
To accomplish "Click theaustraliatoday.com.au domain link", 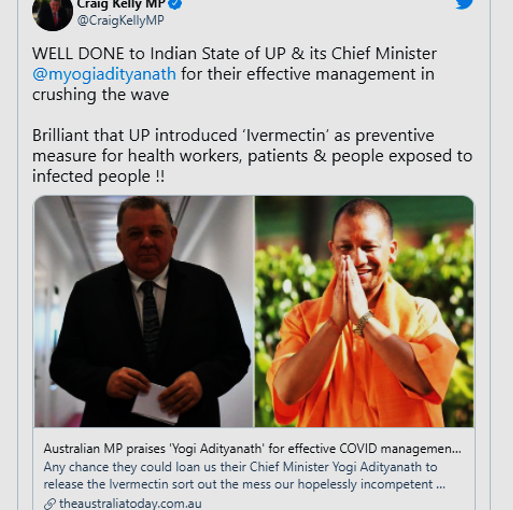I will click(130, 503).
